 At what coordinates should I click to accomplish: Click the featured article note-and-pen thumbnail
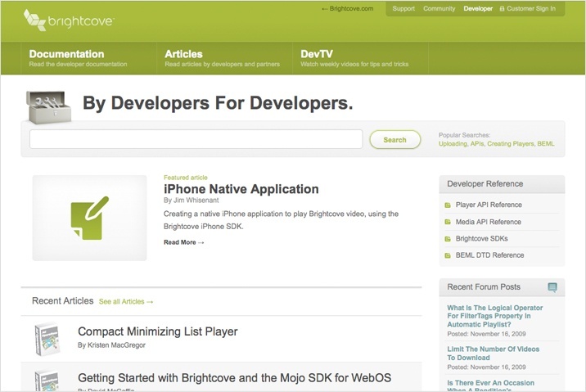coord(90,218)
